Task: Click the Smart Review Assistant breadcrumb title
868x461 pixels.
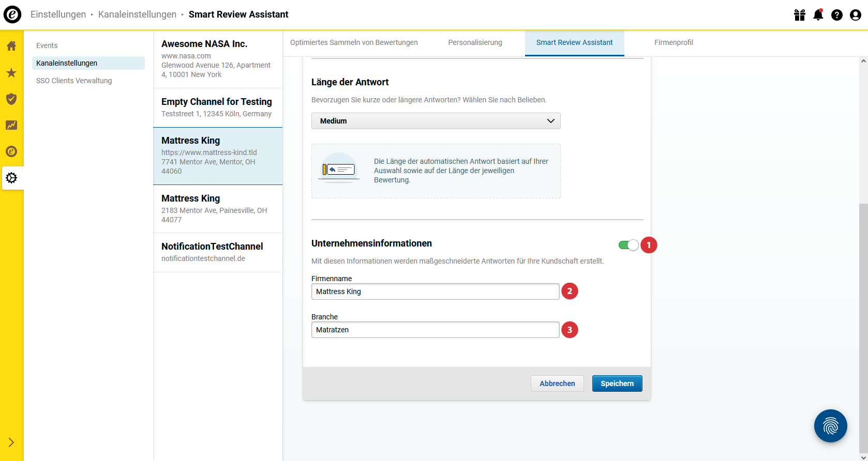Action: point(238,14)
